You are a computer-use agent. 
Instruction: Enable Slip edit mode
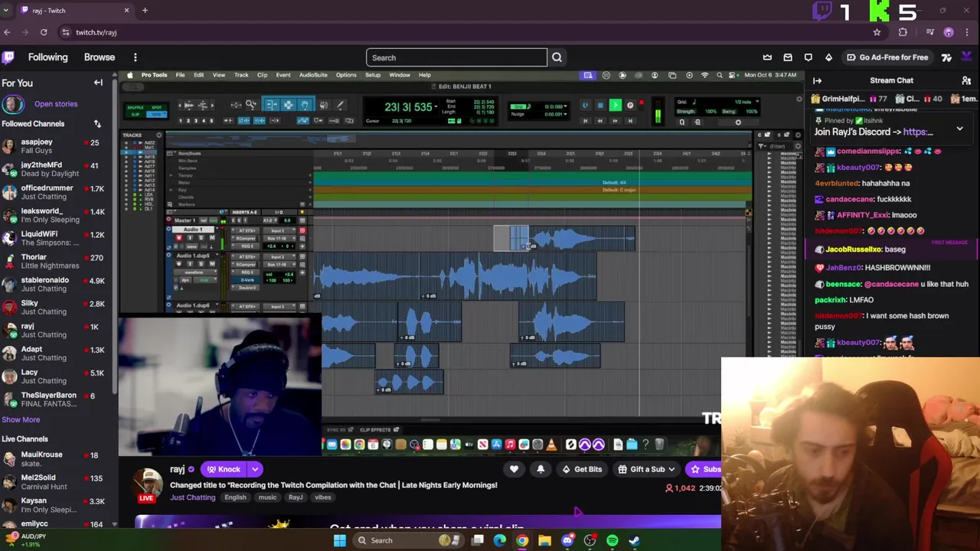[x=136, y=114]
